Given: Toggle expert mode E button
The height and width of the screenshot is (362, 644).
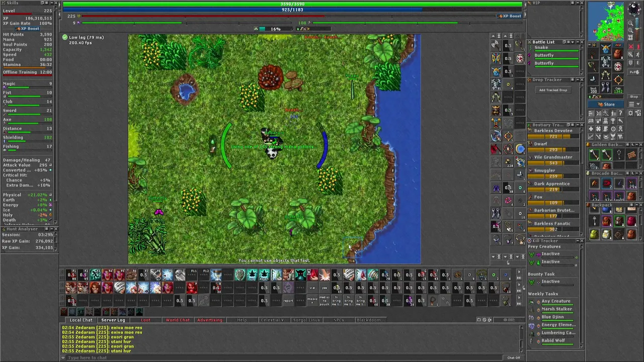Looking at the screenshot, I should (638, 63).
